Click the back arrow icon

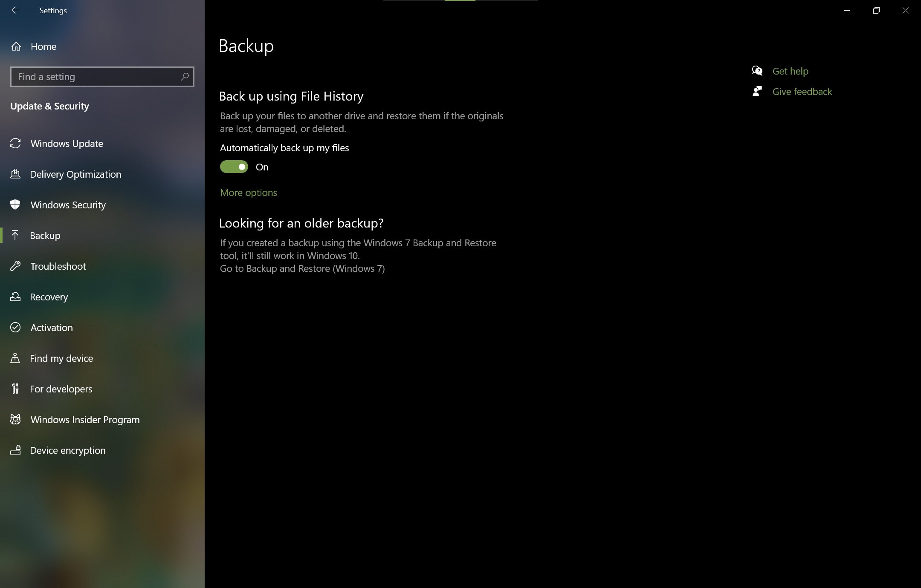coord(15,10)
